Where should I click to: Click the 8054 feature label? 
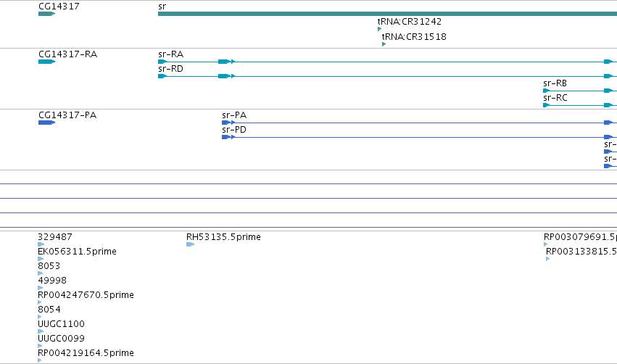click(49, 310)
